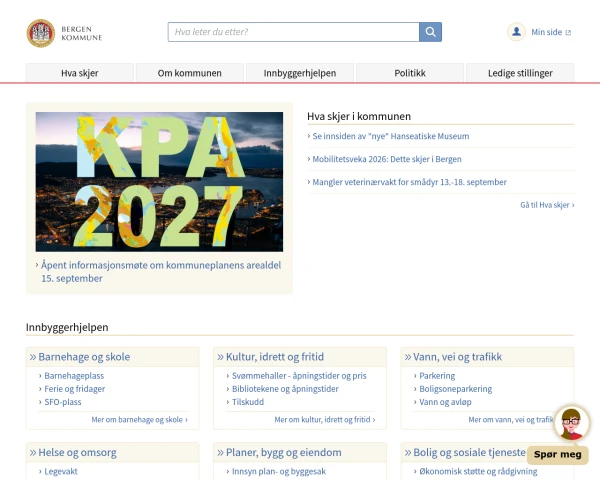This screenshot has width=600, height=480.
Task: Open Vann, vei og trafikk category heading
Action: point(457,357)
